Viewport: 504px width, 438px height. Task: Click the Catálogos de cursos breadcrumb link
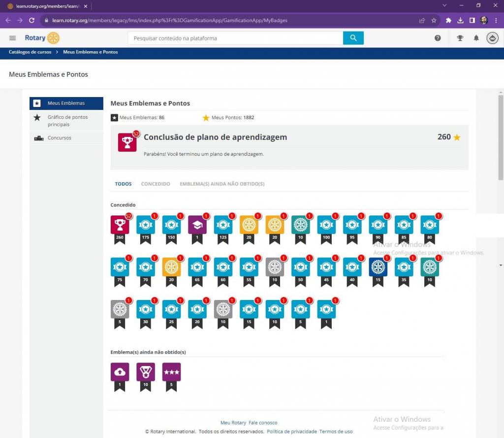[x=30, y=52]
